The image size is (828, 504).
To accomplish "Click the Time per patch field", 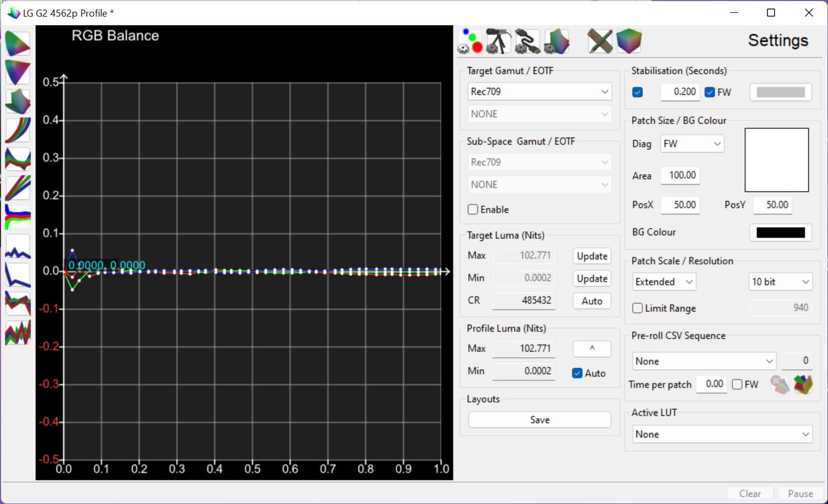I will click(712, 384).
